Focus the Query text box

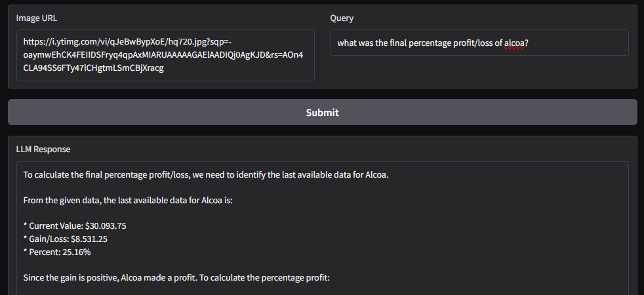[479, 42]
